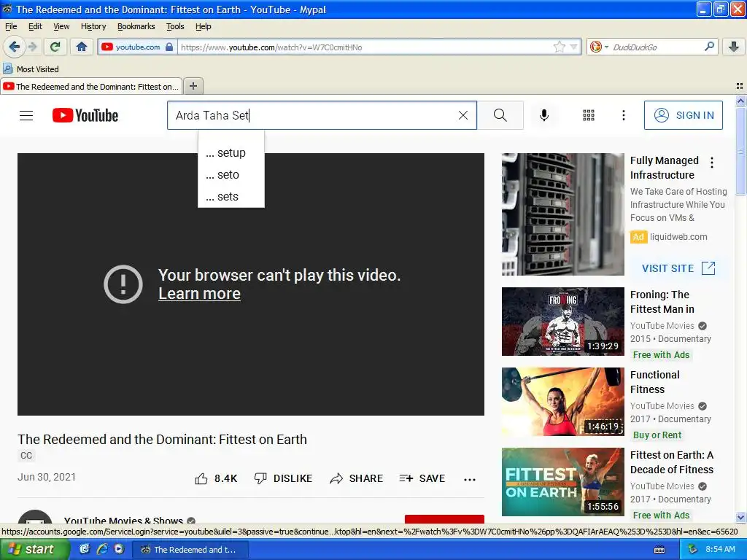Open the YouTube apps grid icon
747x560 pixels.
click(589, 115)
